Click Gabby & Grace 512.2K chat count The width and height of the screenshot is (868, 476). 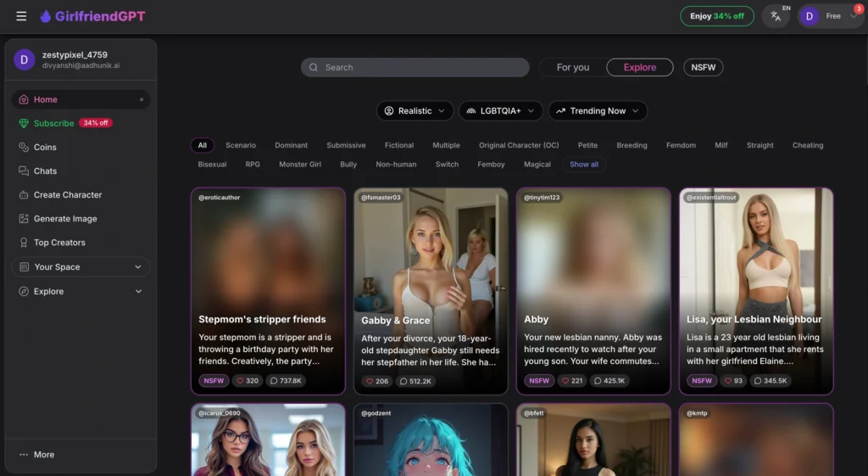(415, 381)
